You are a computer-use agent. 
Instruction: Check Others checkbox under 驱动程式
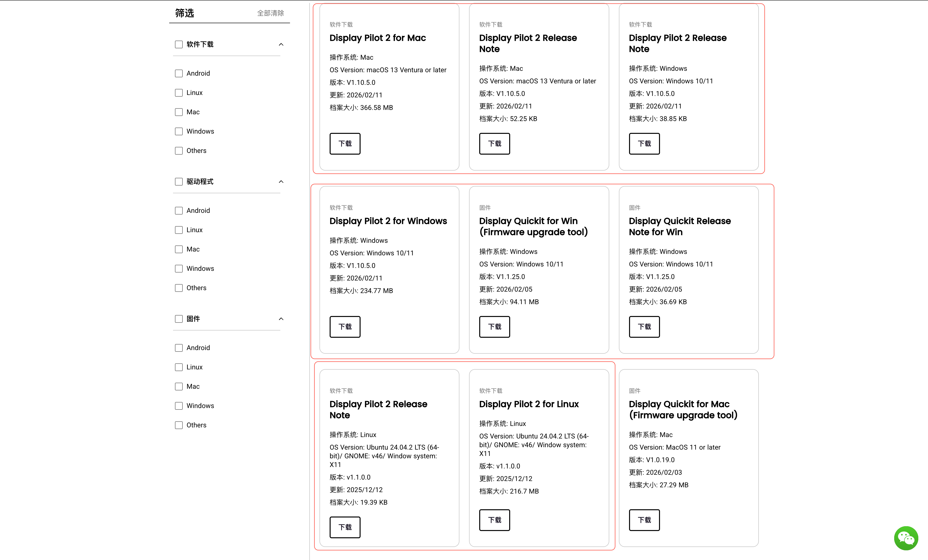(179, 288)
